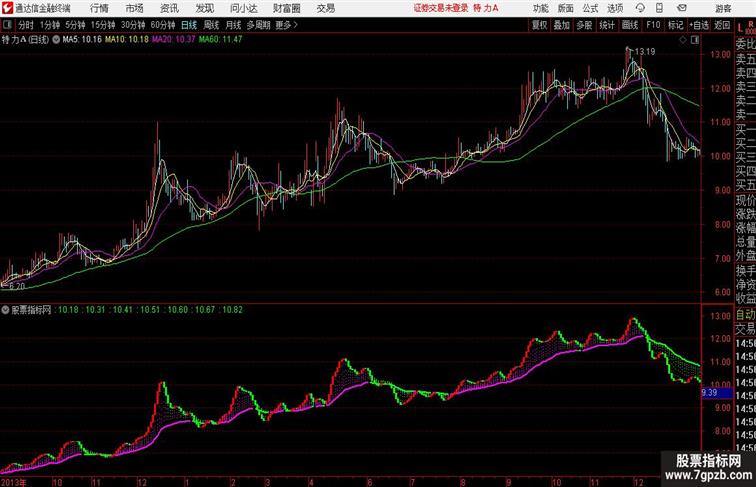Switch to the 30分钟 period tab
The height and width of the screenshot is (487, 756).
(x=133, y=25)
